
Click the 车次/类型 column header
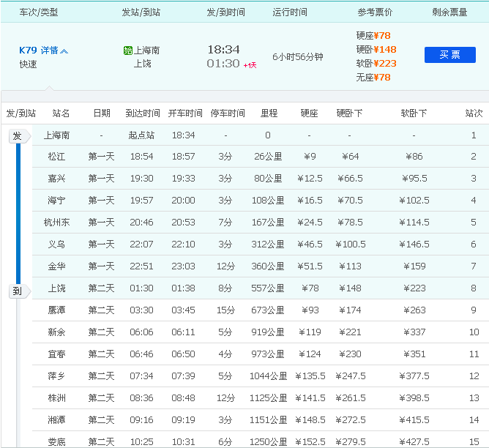39,12
